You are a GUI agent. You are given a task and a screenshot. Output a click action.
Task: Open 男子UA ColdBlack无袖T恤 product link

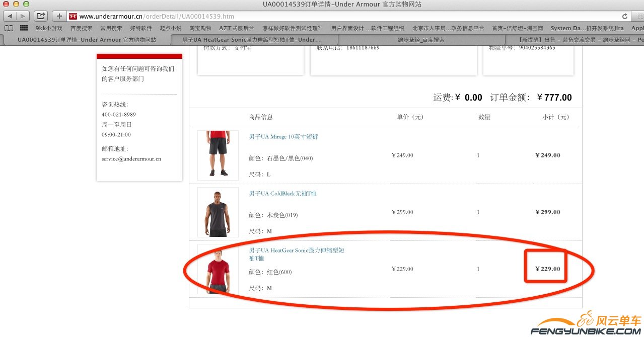point(282,194)
